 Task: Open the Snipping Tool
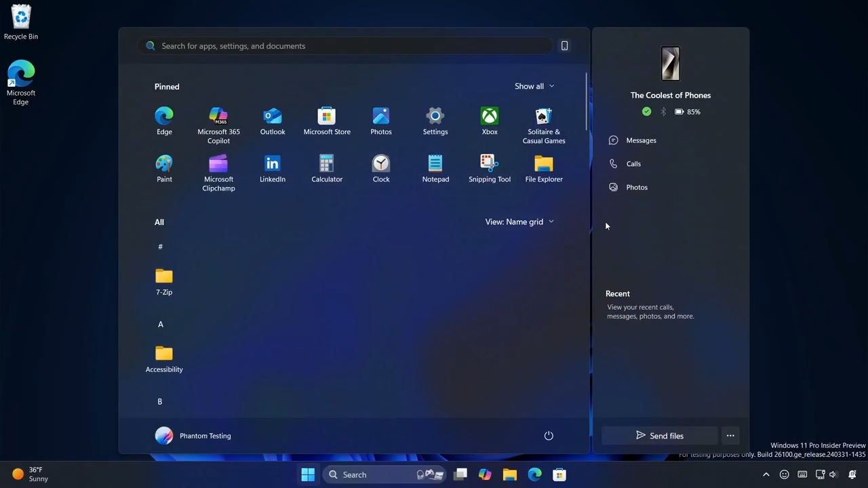490,169
